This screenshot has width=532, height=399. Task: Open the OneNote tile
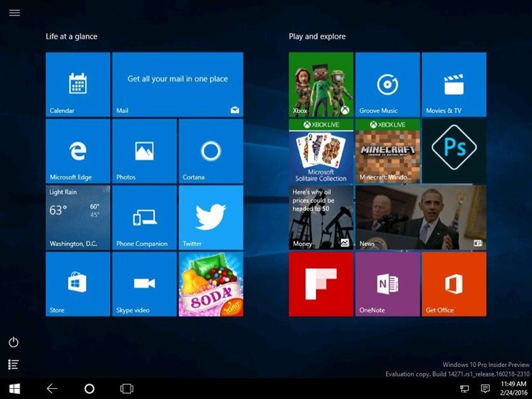[x=387, y=284]
